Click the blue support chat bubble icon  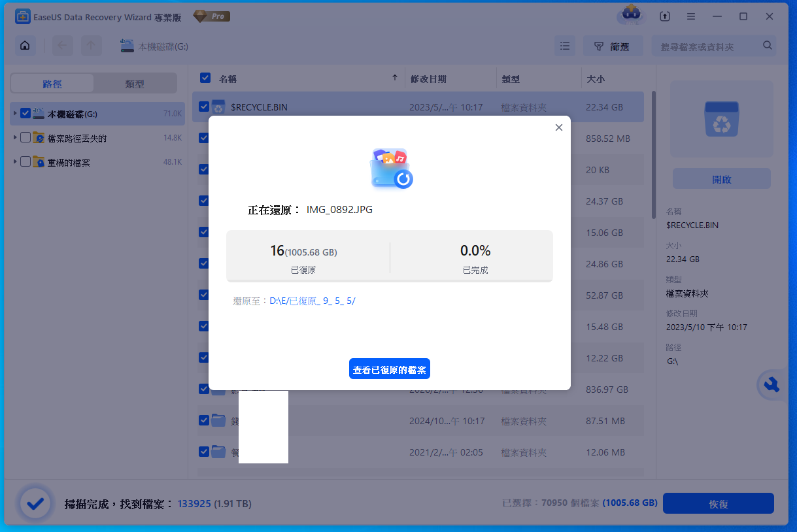(x=772, y=385)
